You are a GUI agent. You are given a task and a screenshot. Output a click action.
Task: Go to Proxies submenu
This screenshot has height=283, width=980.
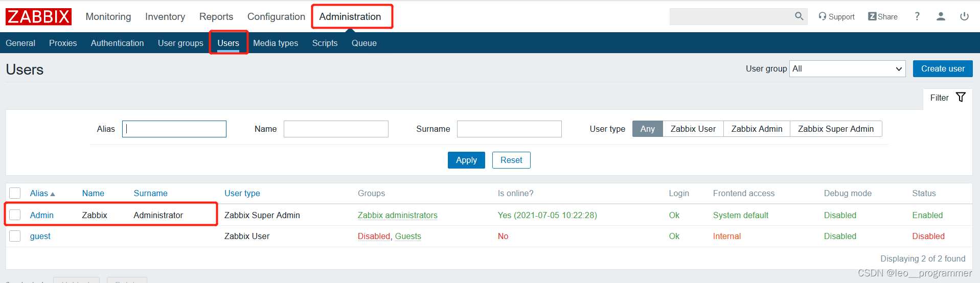coord(63,43)
